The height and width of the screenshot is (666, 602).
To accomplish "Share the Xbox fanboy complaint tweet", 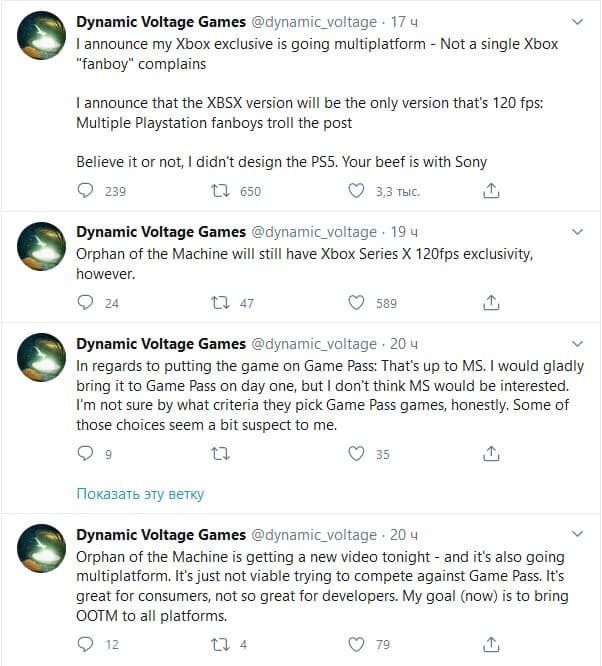I will [x=491, y=190].
